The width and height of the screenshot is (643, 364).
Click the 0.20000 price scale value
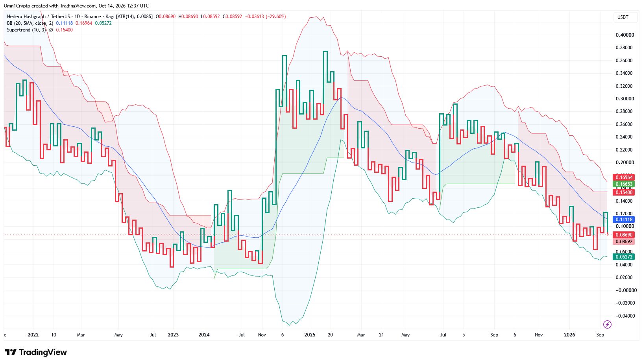pyautogui.click(x=625, y=163)
